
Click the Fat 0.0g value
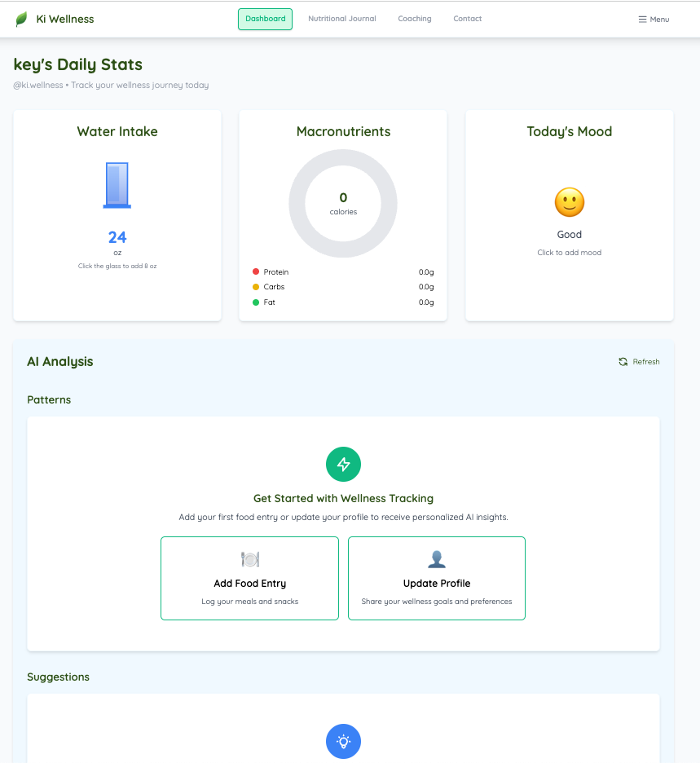click(x=426, y=302)
